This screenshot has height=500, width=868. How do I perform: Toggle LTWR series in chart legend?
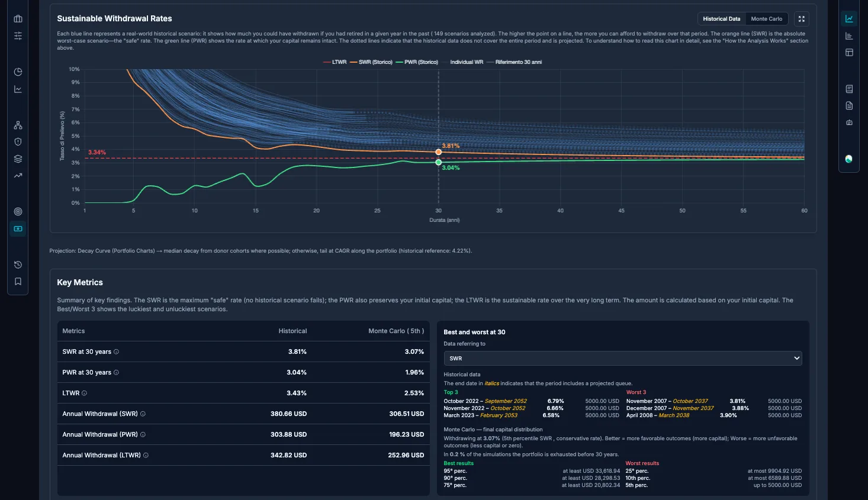(335, 62)
